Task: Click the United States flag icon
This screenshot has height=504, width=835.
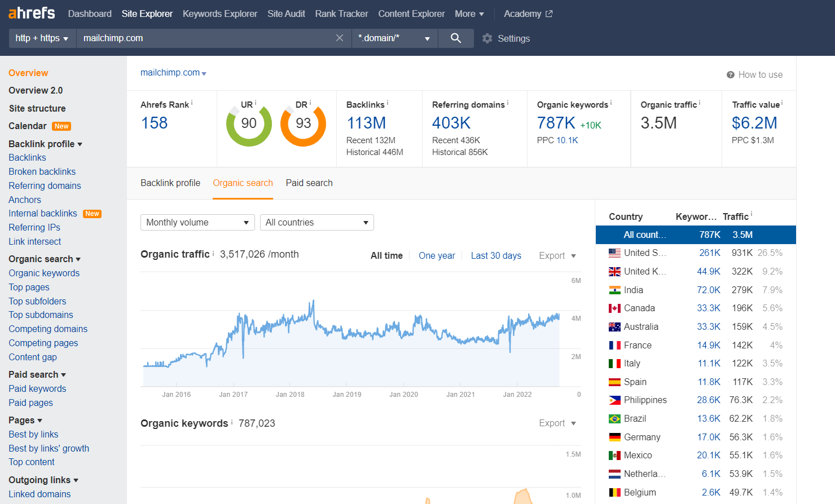Action: coord(615,253)
